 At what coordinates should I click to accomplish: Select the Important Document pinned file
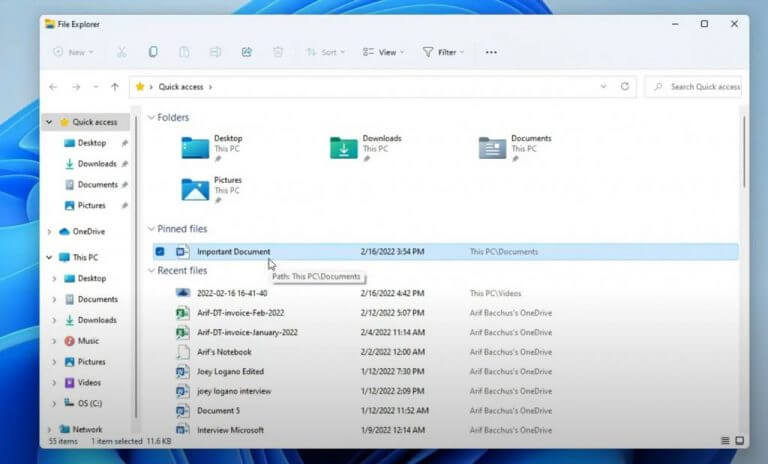click(445, 251)
